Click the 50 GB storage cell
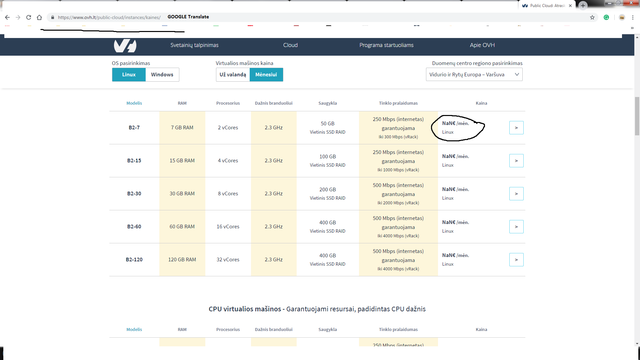Screen dimensions: 640x360 tap(327, 128)
